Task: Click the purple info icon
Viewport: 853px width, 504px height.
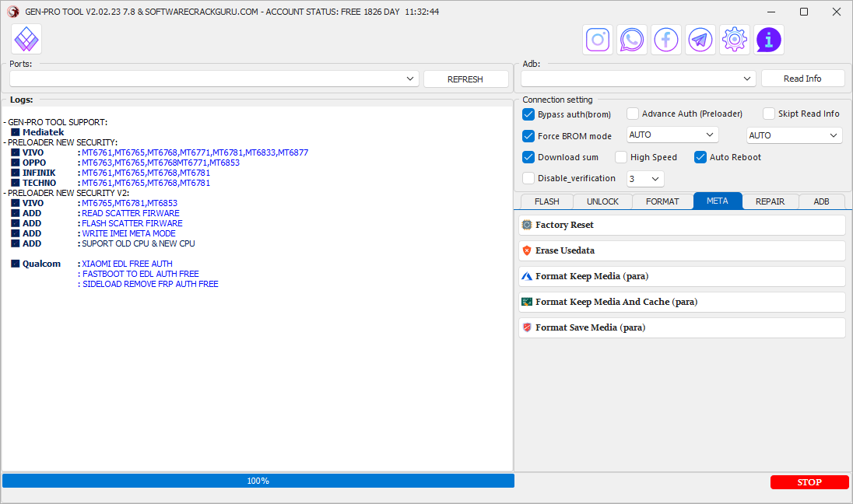Action: point(769,40)
